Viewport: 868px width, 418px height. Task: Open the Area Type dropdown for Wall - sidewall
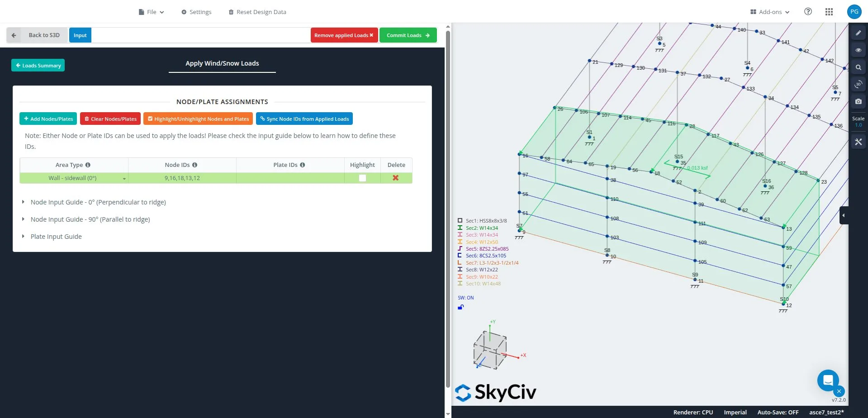click(74, 178)
